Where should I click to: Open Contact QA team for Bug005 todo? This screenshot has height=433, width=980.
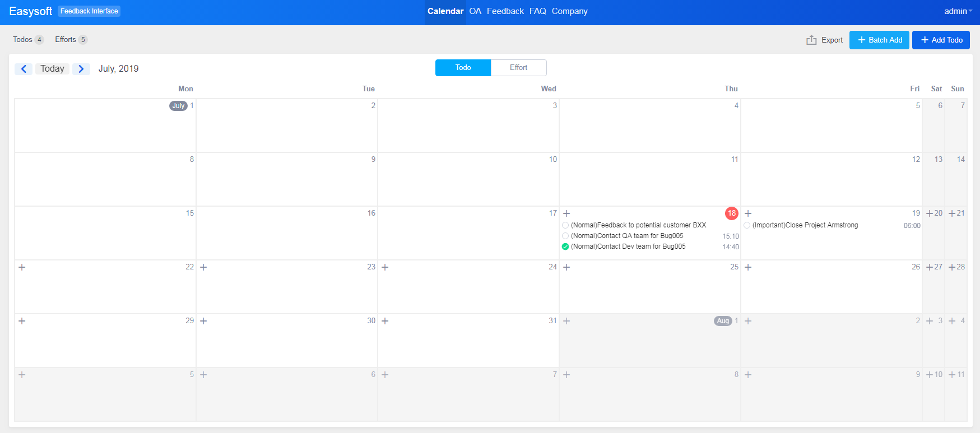[x=626, y=236]
